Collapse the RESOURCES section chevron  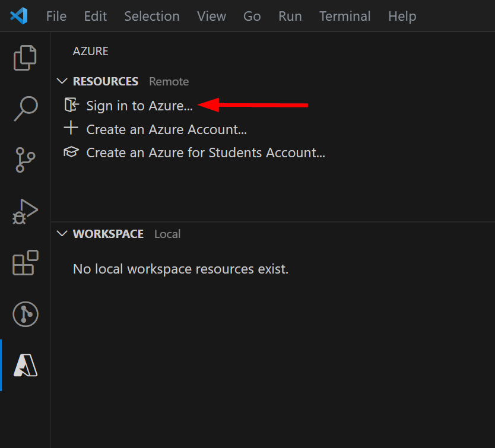coord(62,81)
